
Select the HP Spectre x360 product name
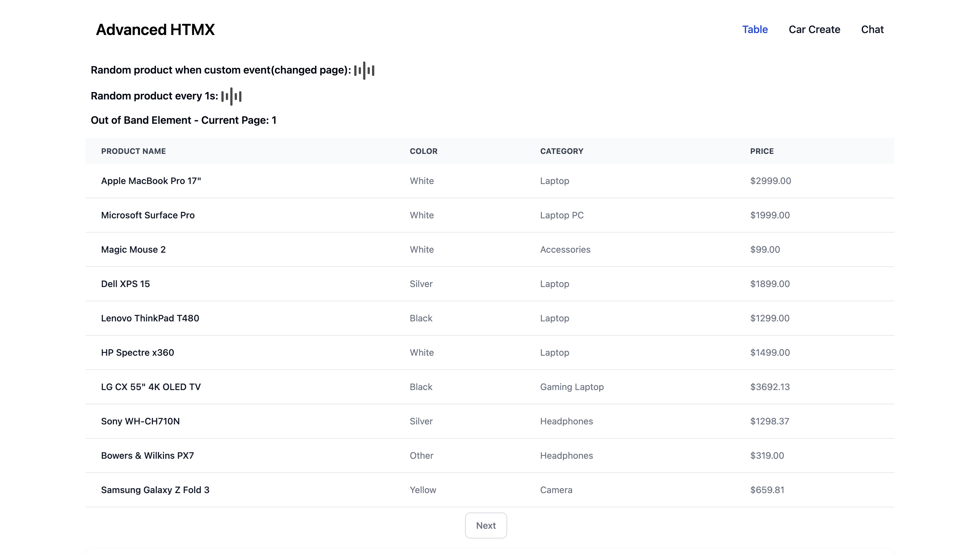(x=137, y=352)
